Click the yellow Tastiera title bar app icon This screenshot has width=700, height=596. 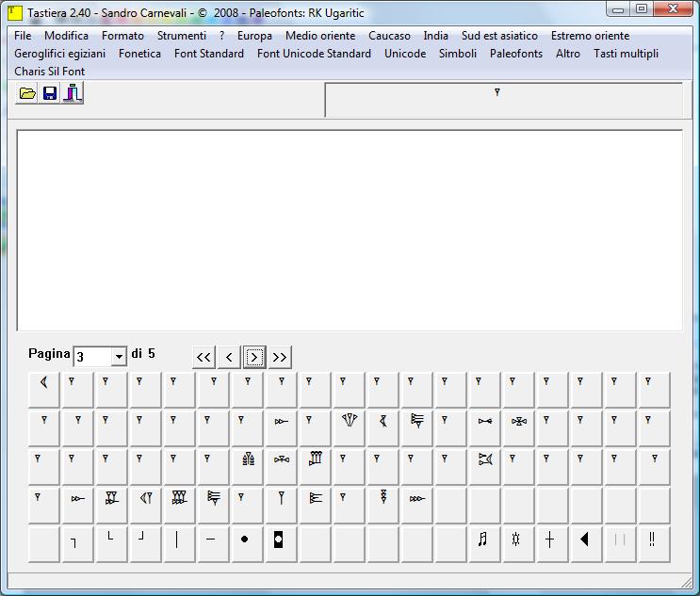tap(15, 12)
